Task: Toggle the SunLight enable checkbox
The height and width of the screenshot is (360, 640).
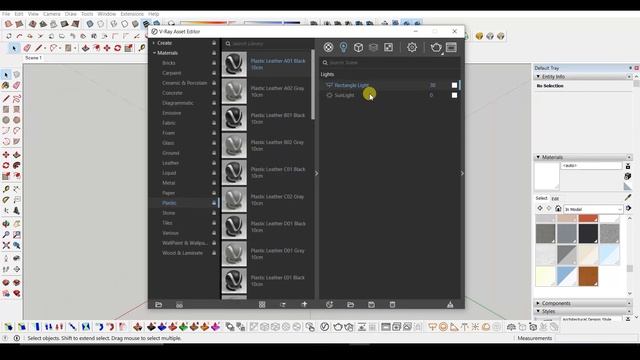Action: 454,95
